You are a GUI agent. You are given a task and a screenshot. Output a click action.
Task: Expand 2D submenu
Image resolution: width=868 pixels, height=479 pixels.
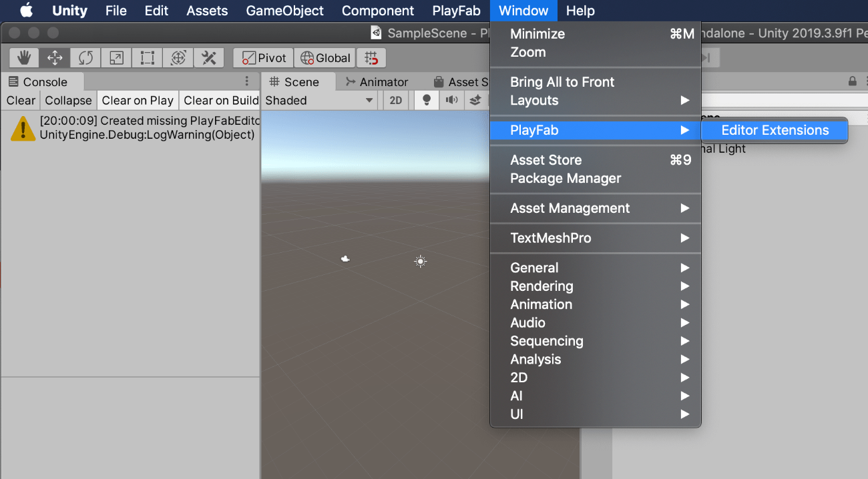coord(596,378)
